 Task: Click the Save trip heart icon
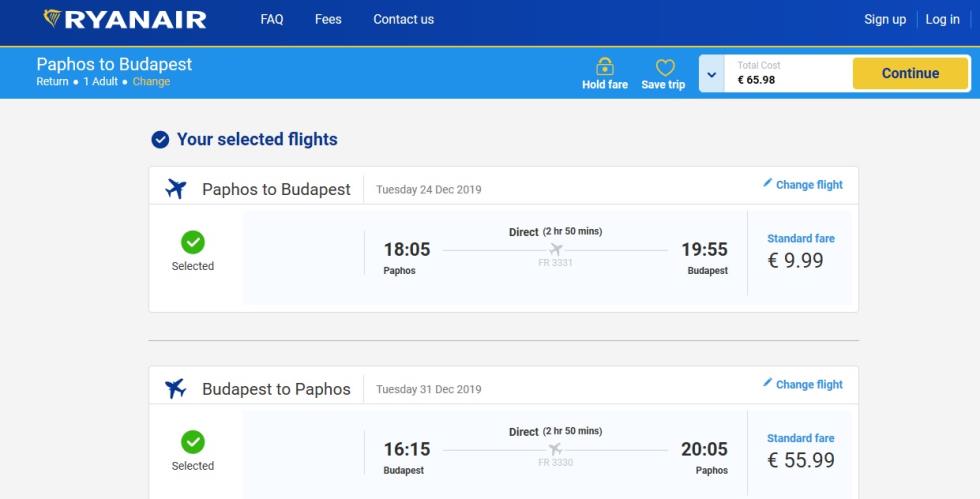click(x=665, y=67)
